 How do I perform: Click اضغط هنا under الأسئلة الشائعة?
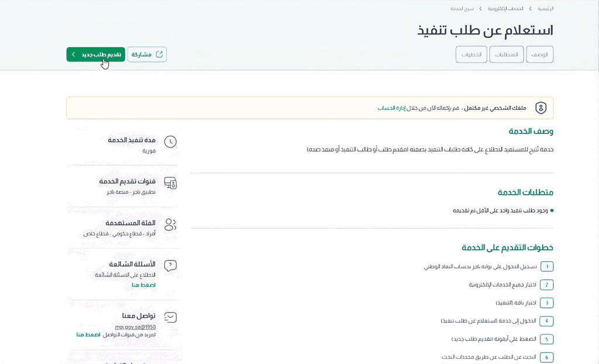(143, 285)
